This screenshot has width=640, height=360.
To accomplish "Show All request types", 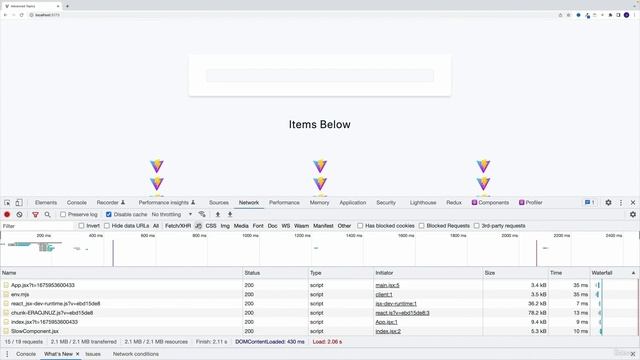I will [x=156, y=226].
